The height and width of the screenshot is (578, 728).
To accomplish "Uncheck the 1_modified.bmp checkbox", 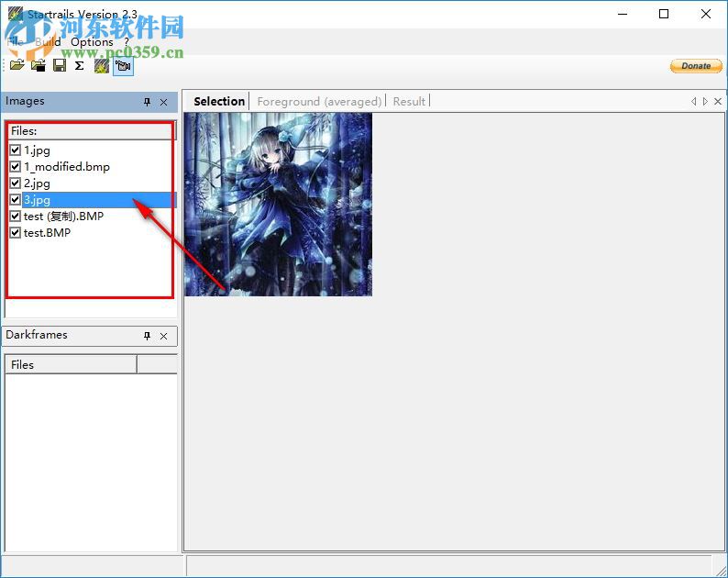I will click(16, 166).
